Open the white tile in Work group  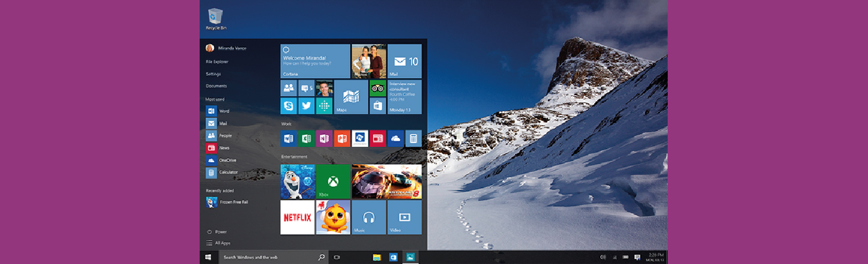360,139
